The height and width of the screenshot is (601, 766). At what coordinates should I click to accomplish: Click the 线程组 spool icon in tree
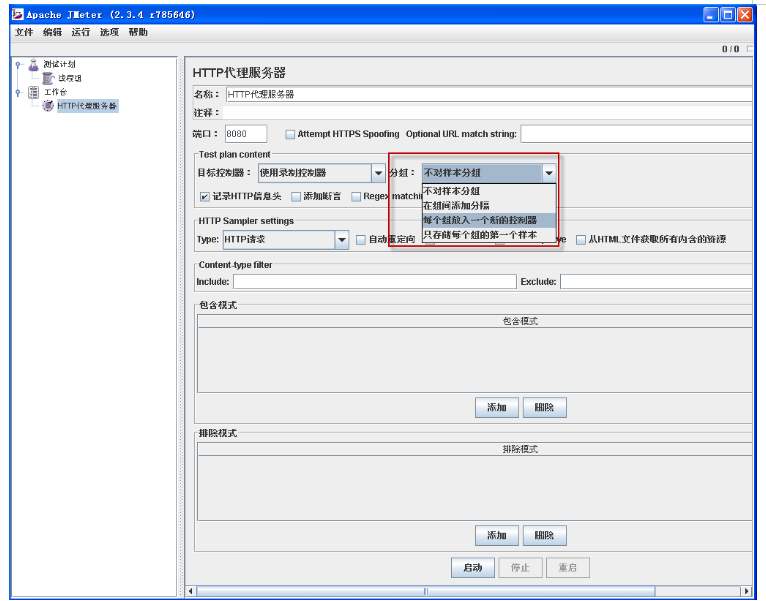[47, 78]
